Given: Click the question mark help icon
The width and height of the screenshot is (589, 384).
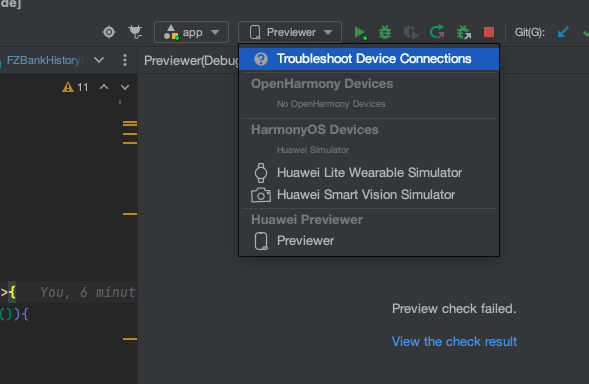Looking at the screenshot, I should [261, 59].
